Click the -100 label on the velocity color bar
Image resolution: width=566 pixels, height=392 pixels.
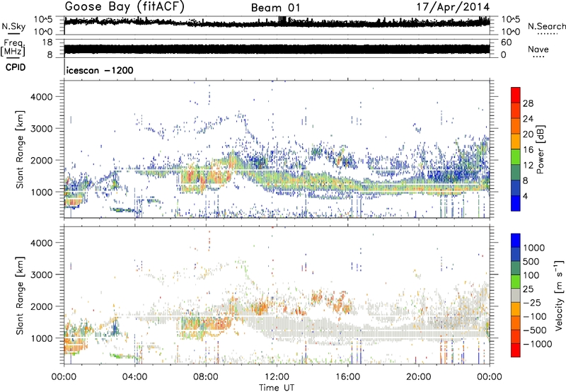tap(535, 316)
